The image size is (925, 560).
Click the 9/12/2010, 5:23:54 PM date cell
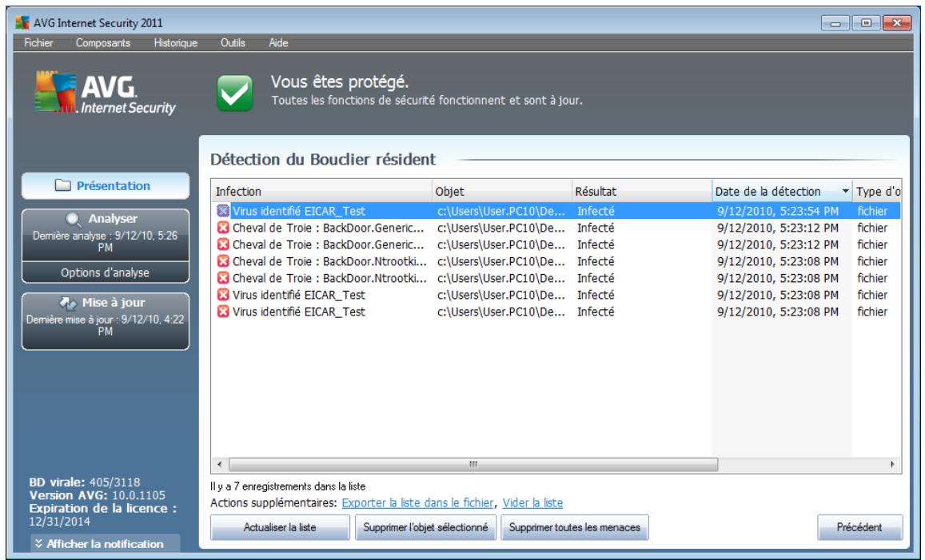[778, 211]
